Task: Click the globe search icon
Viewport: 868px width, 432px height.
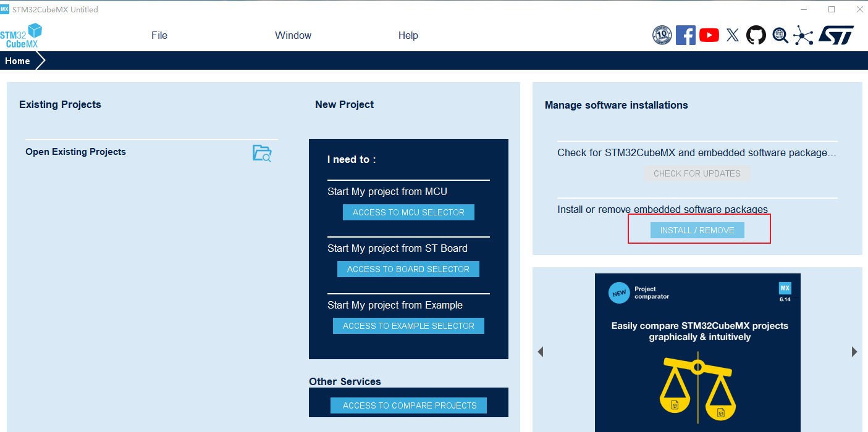Action: tap(780, 35)
